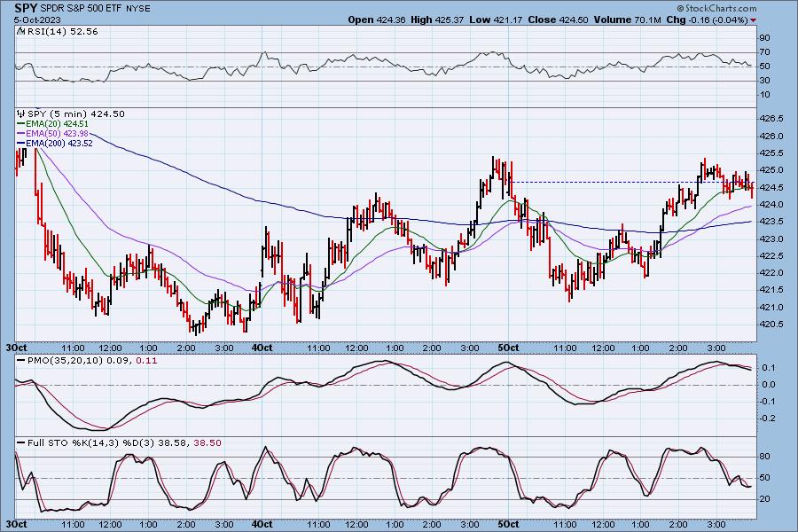The image size is (798, 532).
Task: Click the red stochastic %D value 38.50
Action: (207, 443)
